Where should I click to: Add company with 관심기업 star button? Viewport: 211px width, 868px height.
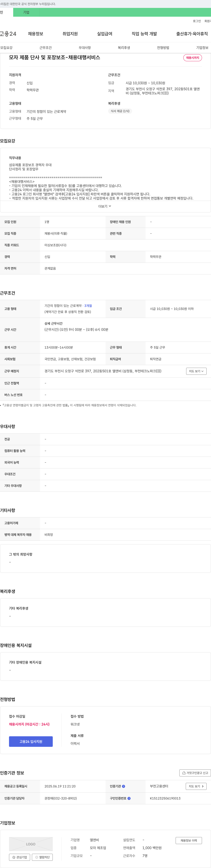pos(20,857)
